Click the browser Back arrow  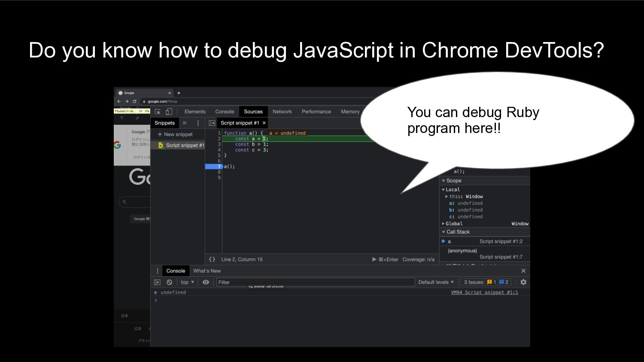(x=119, y=102)
